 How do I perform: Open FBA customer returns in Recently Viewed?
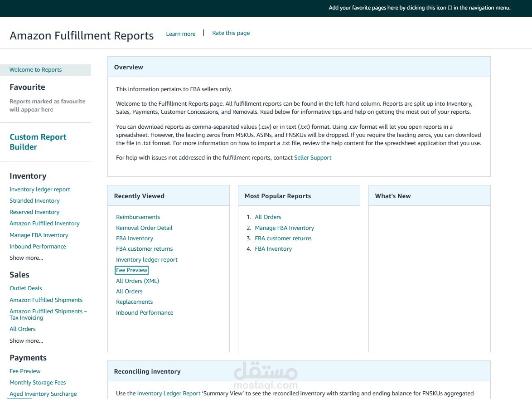tap(144, 249)
